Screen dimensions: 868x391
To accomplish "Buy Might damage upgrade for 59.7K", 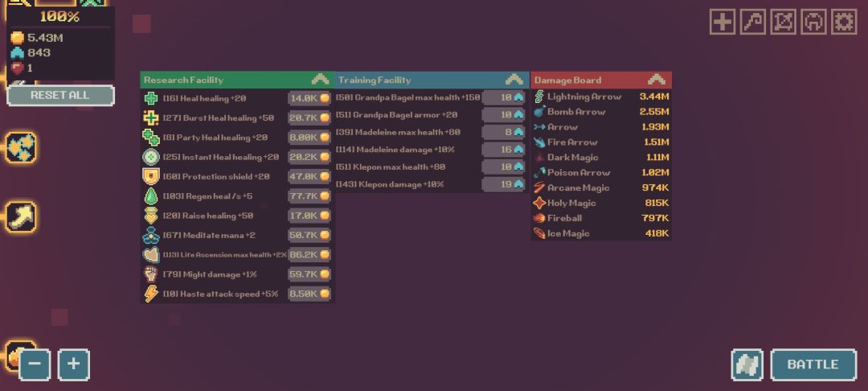I will 309,274.
